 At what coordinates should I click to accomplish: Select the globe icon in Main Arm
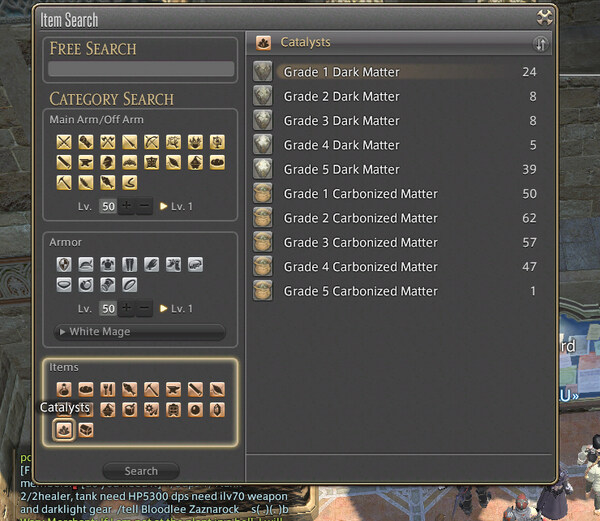point(217,142)
